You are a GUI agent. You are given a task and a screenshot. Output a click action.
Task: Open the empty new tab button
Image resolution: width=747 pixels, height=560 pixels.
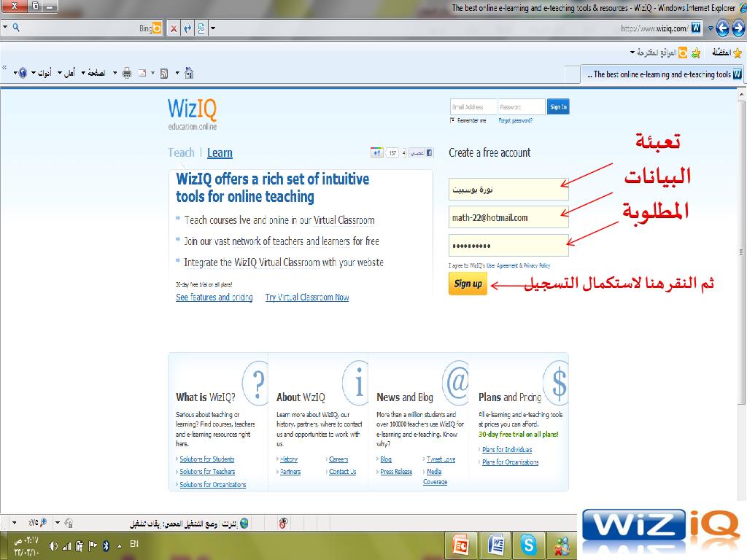click(x=572, y=75)
